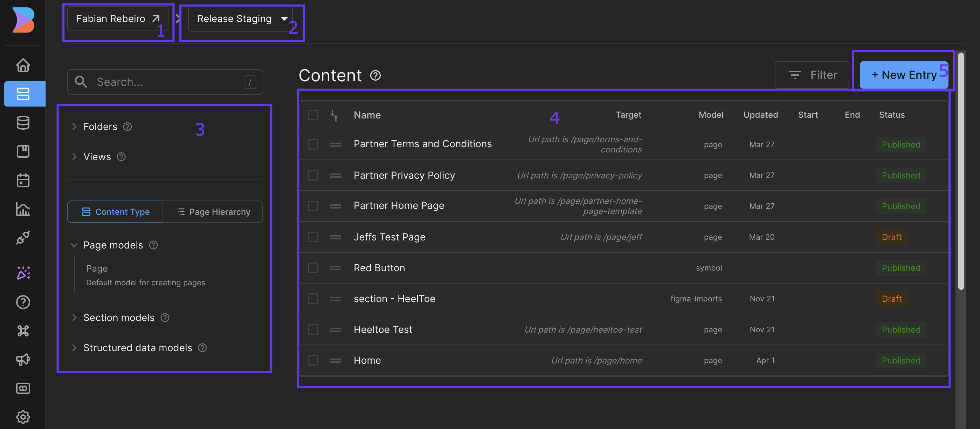Image resolution: width=980 pixels, height=429 pixels.
Task: Collapse the Page models section
Action: (x=74, y=245)
